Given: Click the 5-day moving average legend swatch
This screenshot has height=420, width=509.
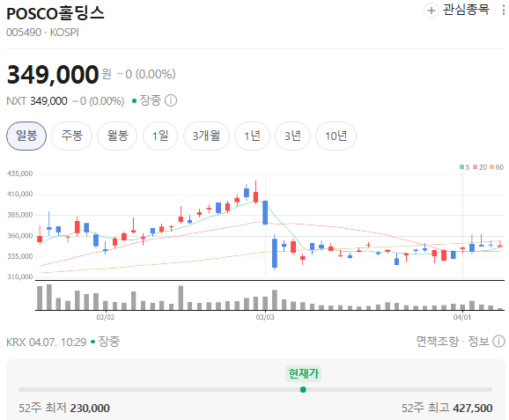Looking at the screenshot, I should [x=461, y=167].
